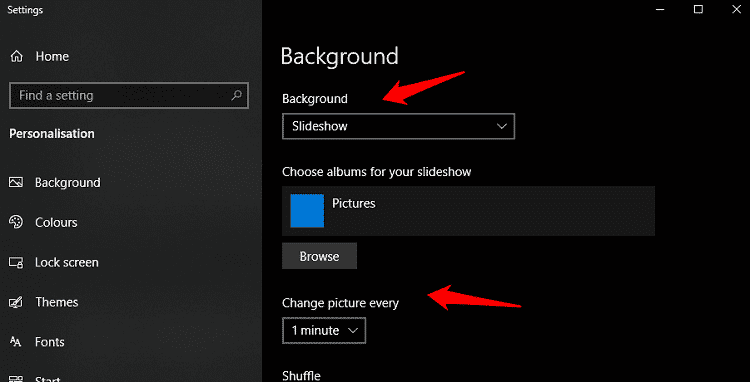The height and width of the screenshot is (382, 750).
Task: Click the search magnifier icon
Action: coord(236,96)
